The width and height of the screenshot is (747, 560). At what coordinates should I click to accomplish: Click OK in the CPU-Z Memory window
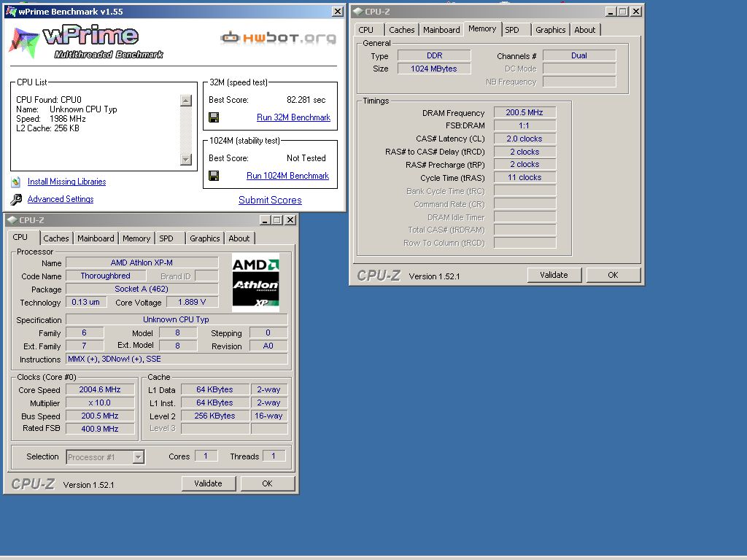pos(613,275)
